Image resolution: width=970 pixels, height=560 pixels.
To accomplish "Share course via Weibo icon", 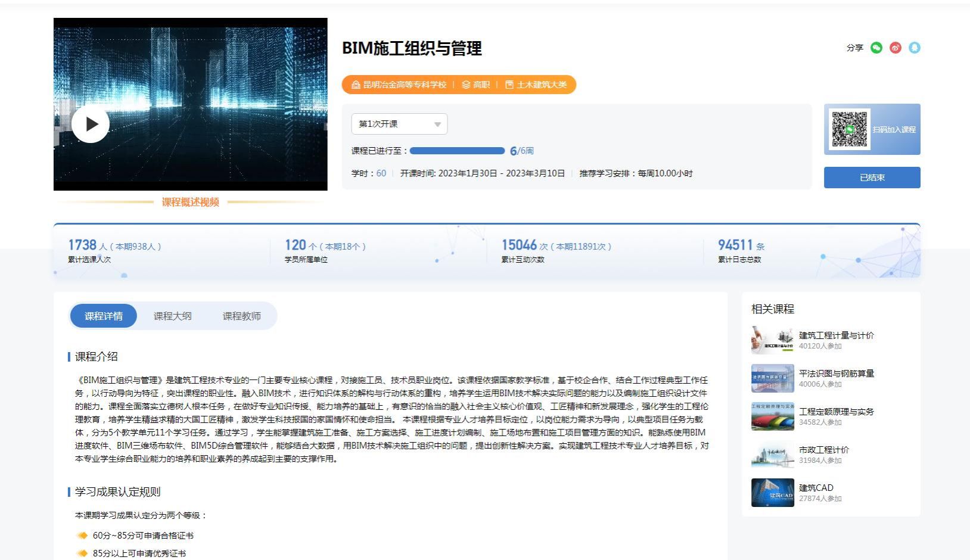I will click(x=895, y=48).
